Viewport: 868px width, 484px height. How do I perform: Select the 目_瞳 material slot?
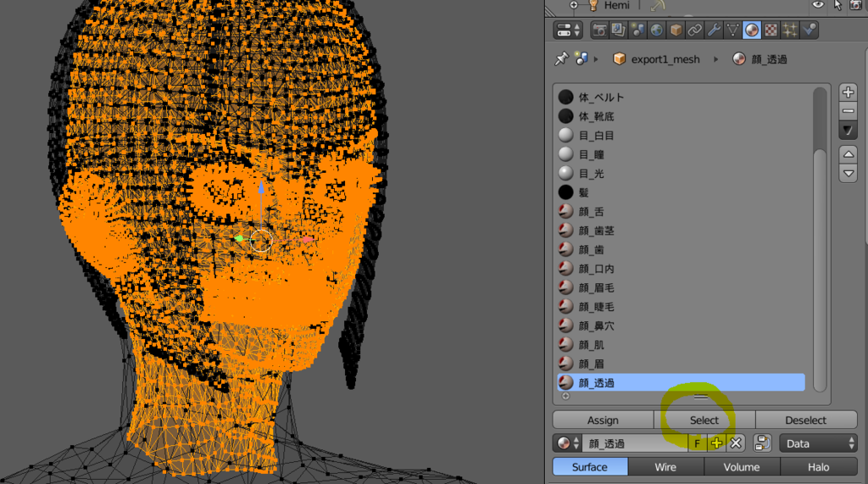[x=682, y=154]
